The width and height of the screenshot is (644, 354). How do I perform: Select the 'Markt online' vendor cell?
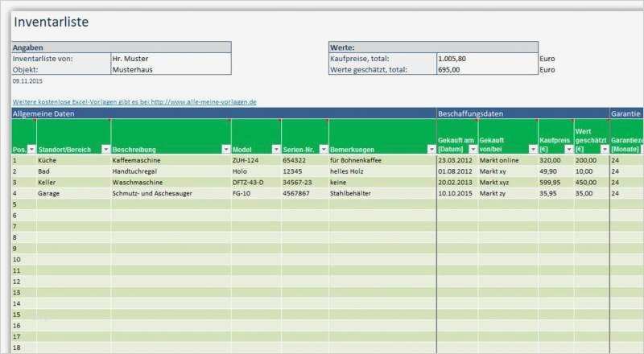click(x=508, y=160)
